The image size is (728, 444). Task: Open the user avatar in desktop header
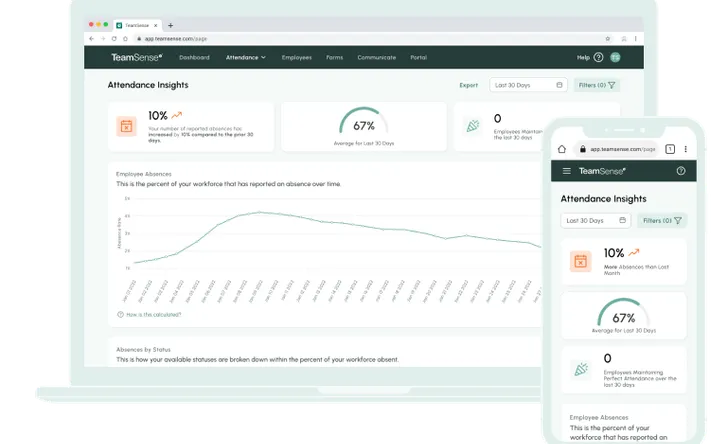615,58
